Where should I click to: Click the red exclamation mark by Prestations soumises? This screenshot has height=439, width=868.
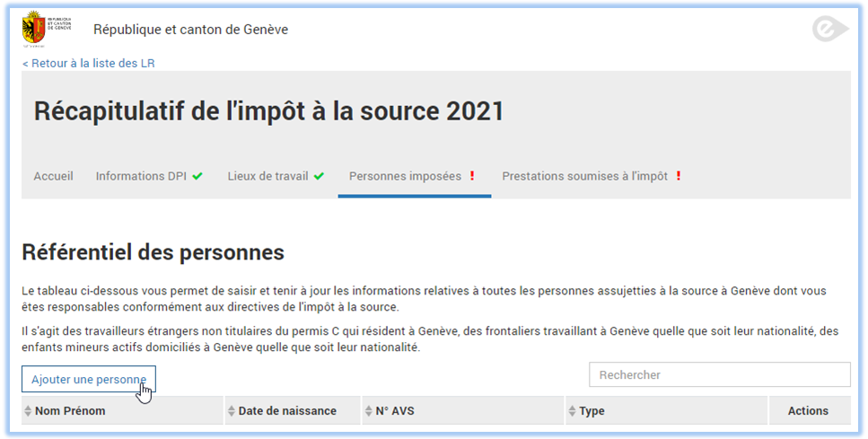point(678,176)
